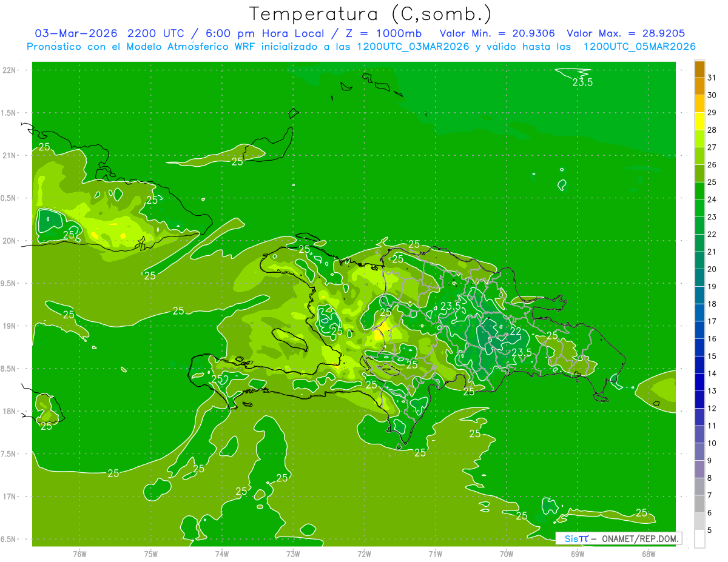The height and width of the screenshot is (562, 728).
Task: Click the 18N latitude axis label
Action: (8, 412)
